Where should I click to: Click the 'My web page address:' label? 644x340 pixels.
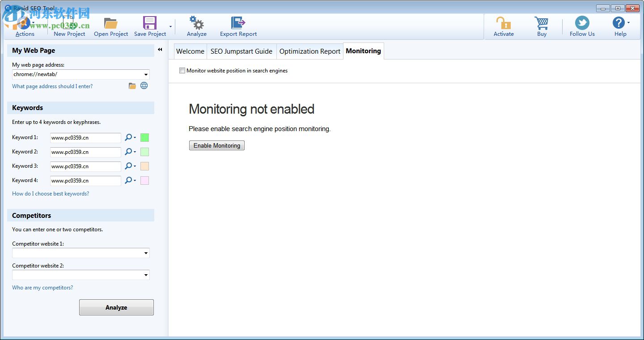click(38, 65)
